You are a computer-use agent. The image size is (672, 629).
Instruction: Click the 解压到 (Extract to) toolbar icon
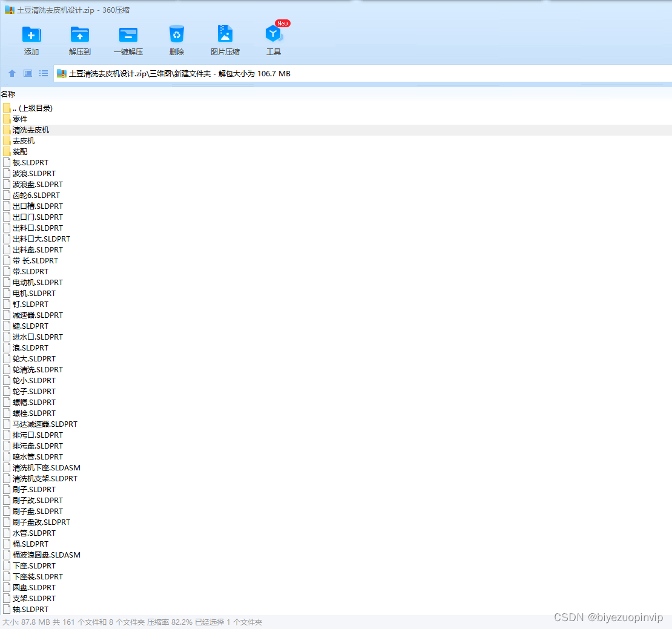click(x=80, y=35)
